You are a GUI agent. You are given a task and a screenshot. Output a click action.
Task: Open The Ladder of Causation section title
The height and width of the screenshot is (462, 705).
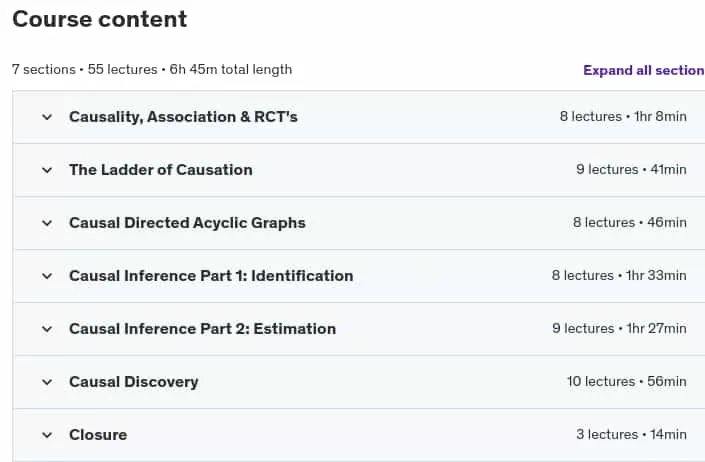pos(161,170)
